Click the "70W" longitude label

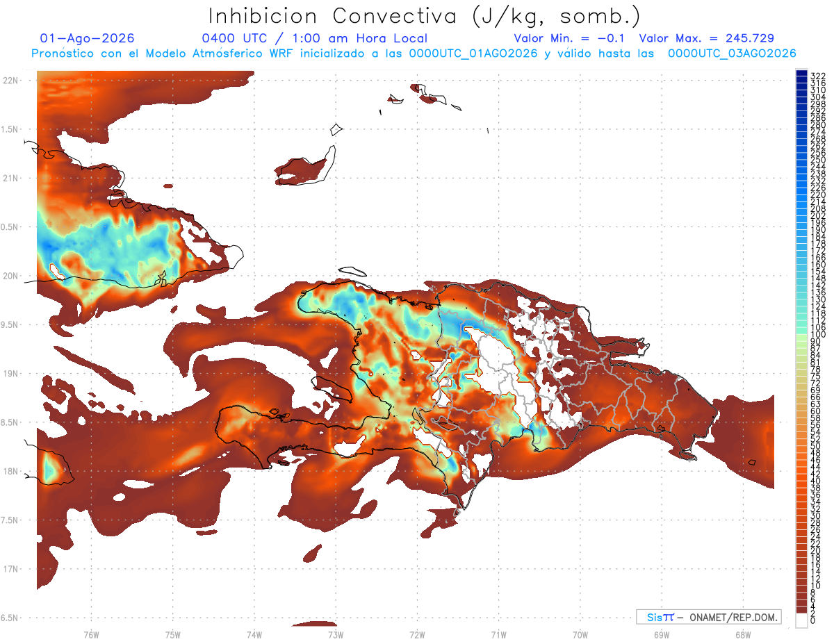click(x=580, y=634)
